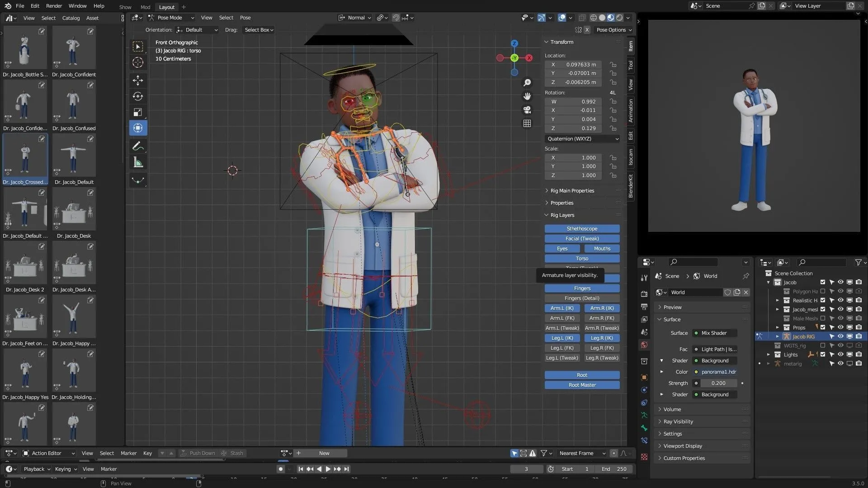Click the Jump to Endpoint playback button
868x488 pixels.
pyautogui.click(x=346, y=469)
